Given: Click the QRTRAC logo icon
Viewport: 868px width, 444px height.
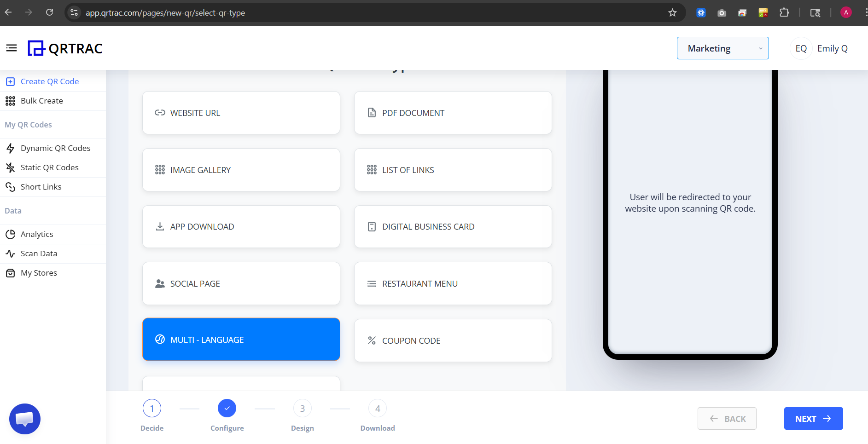Looking at the screenshot, I should point(36,48).
